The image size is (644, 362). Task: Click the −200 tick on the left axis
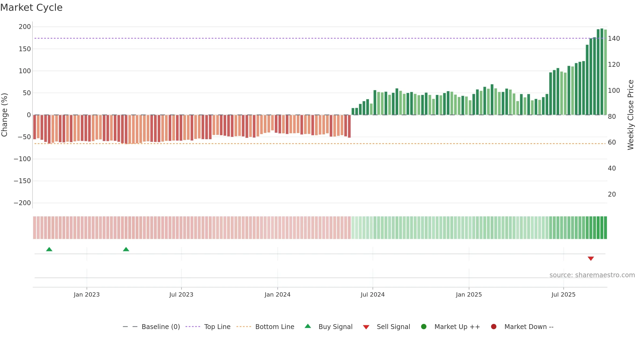tap(22, 203)
